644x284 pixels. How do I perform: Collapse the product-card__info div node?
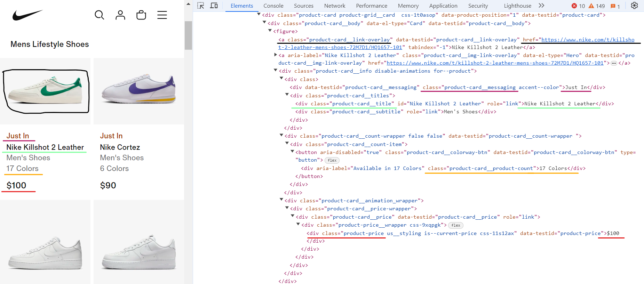276,70
